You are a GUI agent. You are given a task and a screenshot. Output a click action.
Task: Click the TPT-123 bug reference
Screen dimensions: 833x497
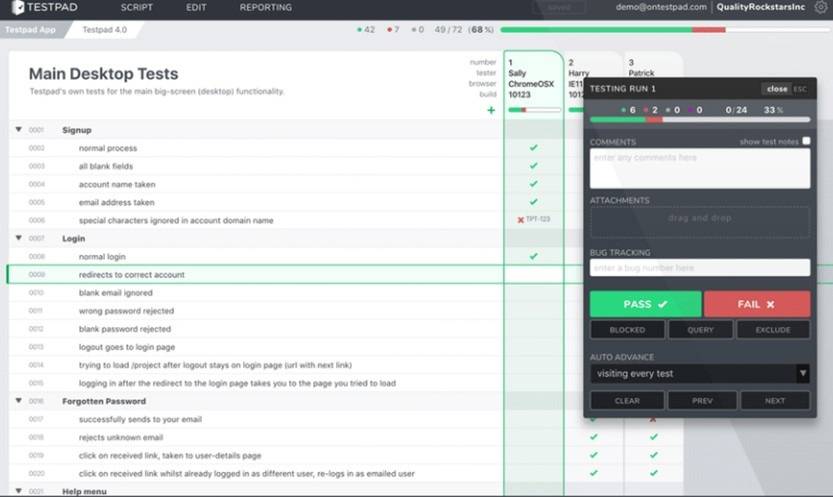click(538, 219)
